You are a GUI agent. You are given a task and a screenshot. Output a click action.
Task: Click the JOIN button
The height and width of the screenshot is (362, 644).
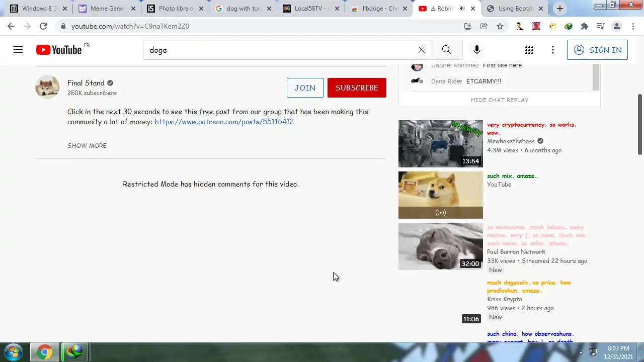click(x=305, y=87)
